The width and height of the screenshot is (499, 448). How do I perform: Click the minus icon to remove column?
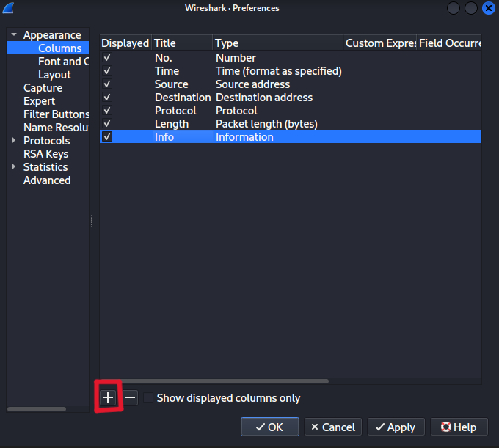[x=130, y=397]
